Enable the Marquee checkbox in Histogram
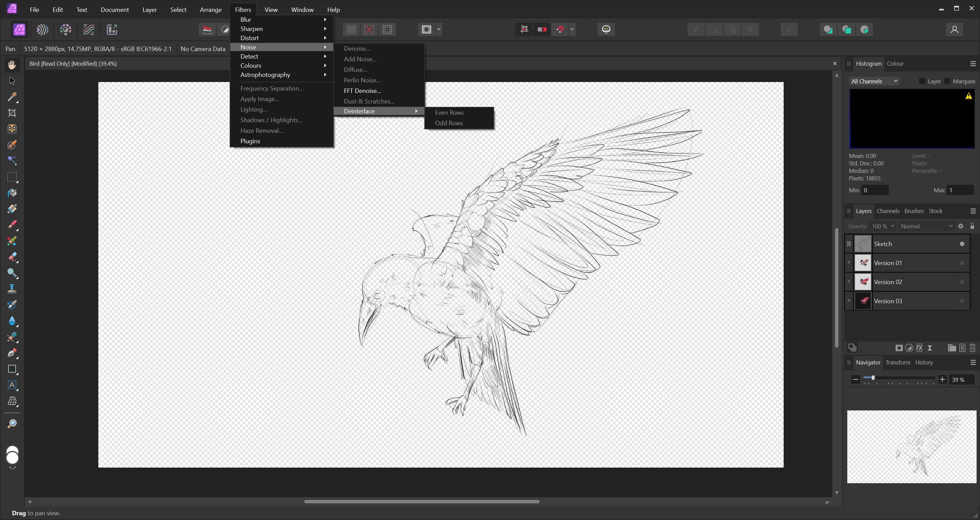The image size is (980, 520). (x=947, y=81)
